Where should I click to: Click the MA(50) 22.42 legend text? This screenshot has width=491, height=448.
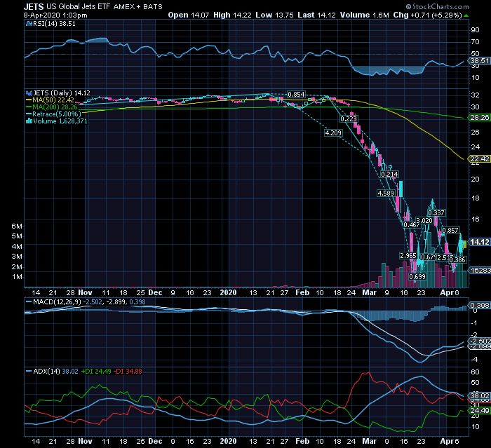click(53, 100)
